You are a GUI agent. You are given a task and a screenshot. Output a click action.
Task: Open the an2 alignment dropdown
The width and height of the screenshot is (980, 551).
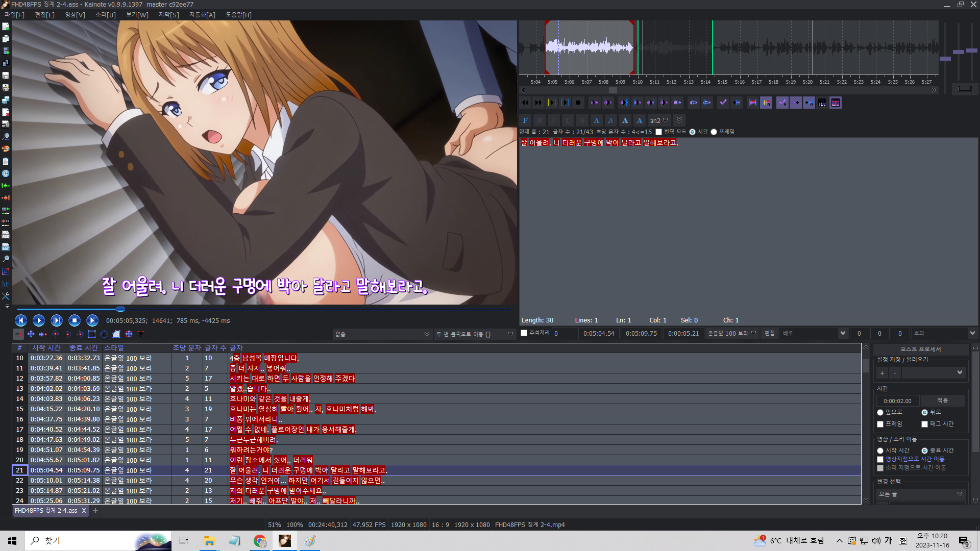[x=658, y=120]
